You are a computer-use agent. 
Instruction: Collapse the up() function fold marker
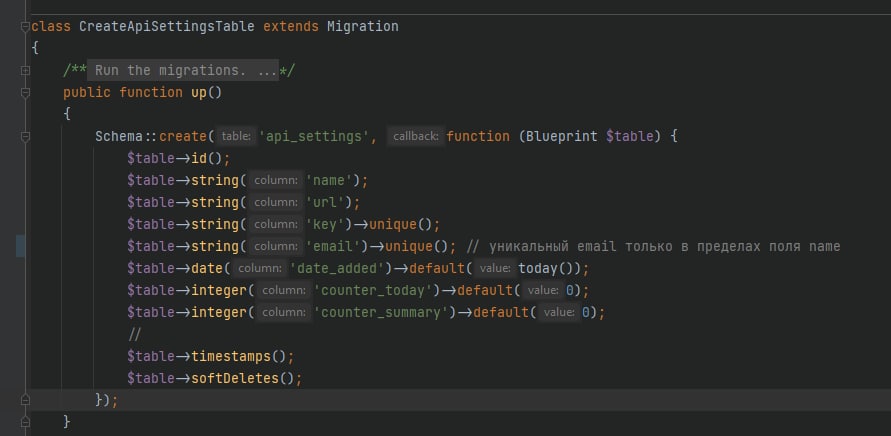coord(25,93)
